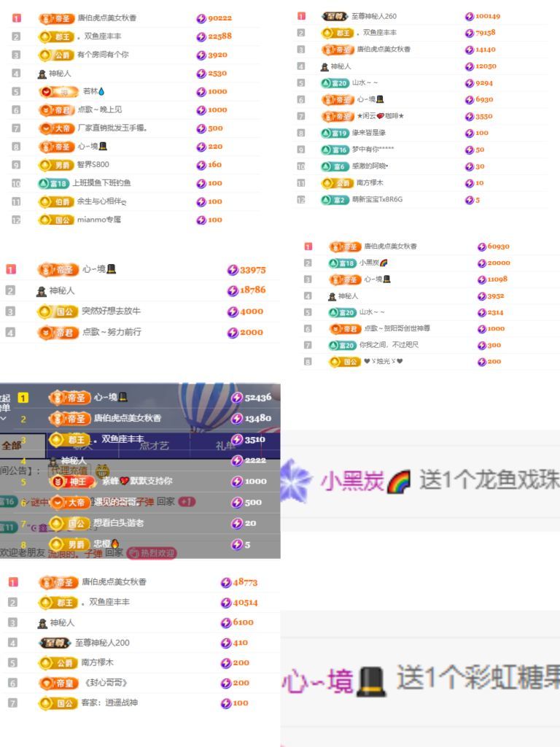Select user 《封心哥哥》
The image size is (560, 747).
(x=106, y=683)
